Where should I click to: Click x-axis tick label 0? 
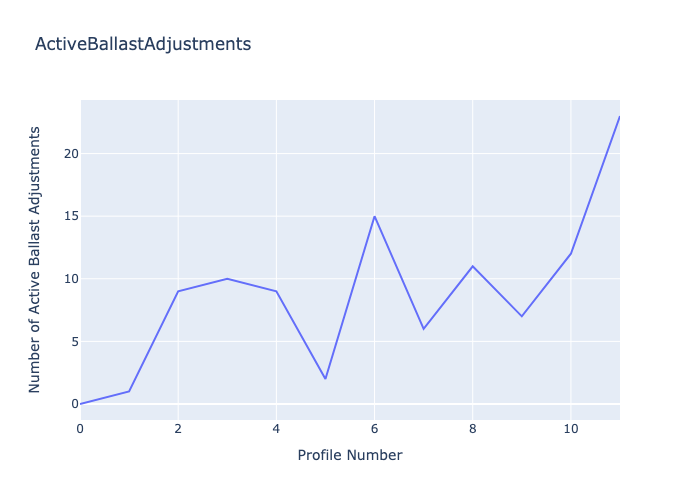tap(81, 428)
